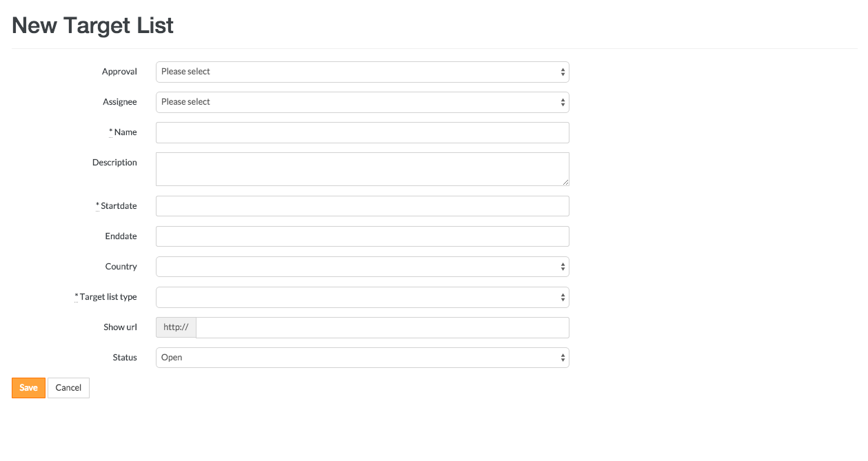Screen dimensions: 868x461
Task: Grab the Description textarea resize handle
Action: [565, 182]
